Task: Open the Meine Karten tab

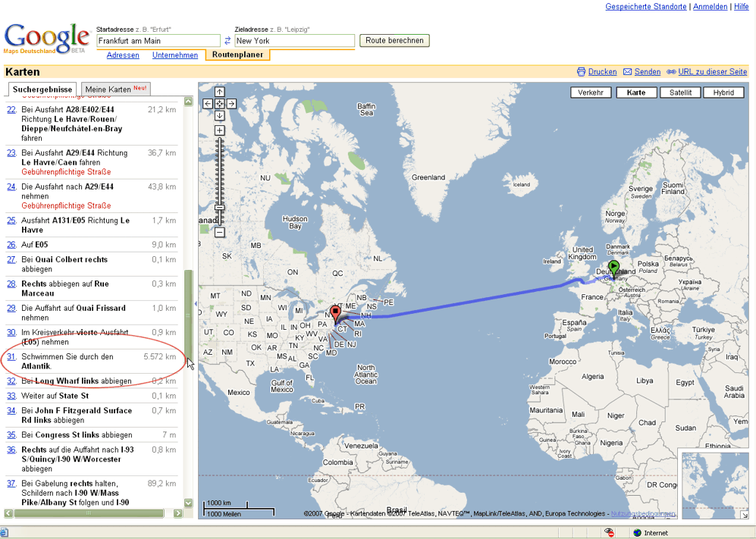Action: pyautogui.click(x=116, y=89)
